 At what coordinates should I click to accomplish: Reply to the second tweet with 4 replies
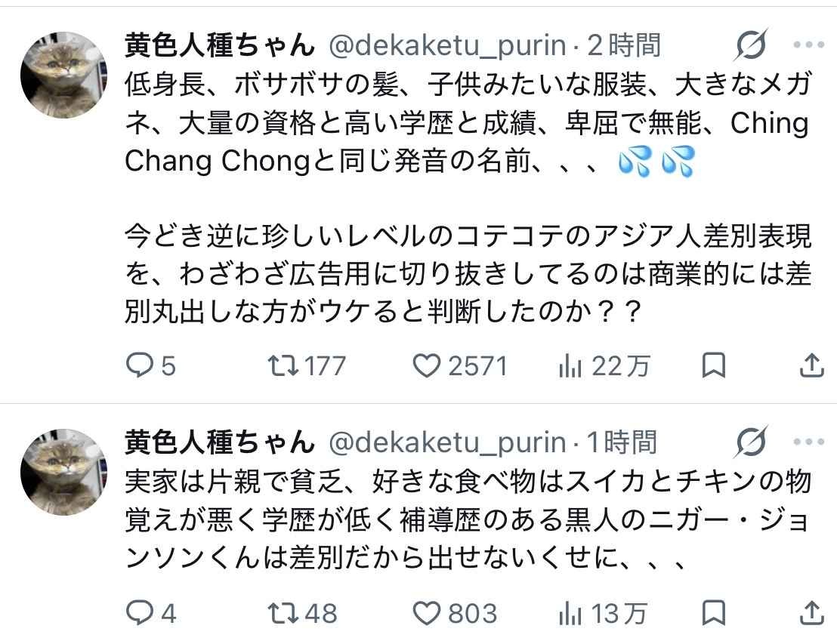(139, 612)
